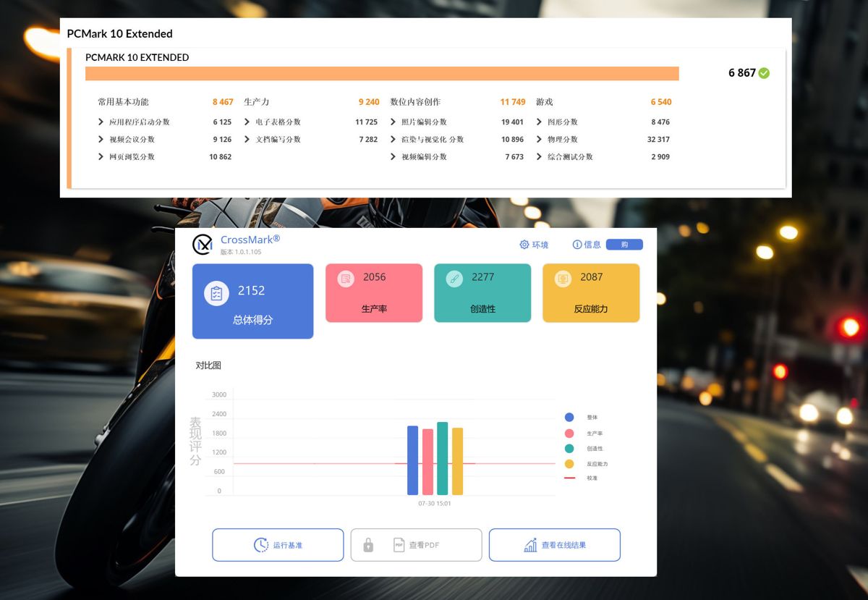Click the 版本 1.0.1.105 text
The width and height of the screenshot is (868, 600).
(241, 252)
